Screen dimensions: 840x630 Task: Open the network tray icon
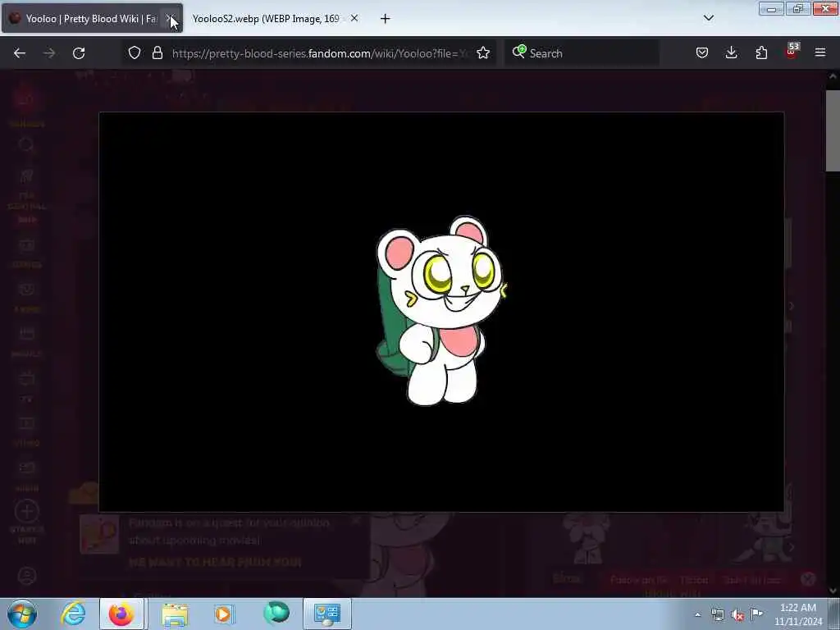tap(717, 615)
